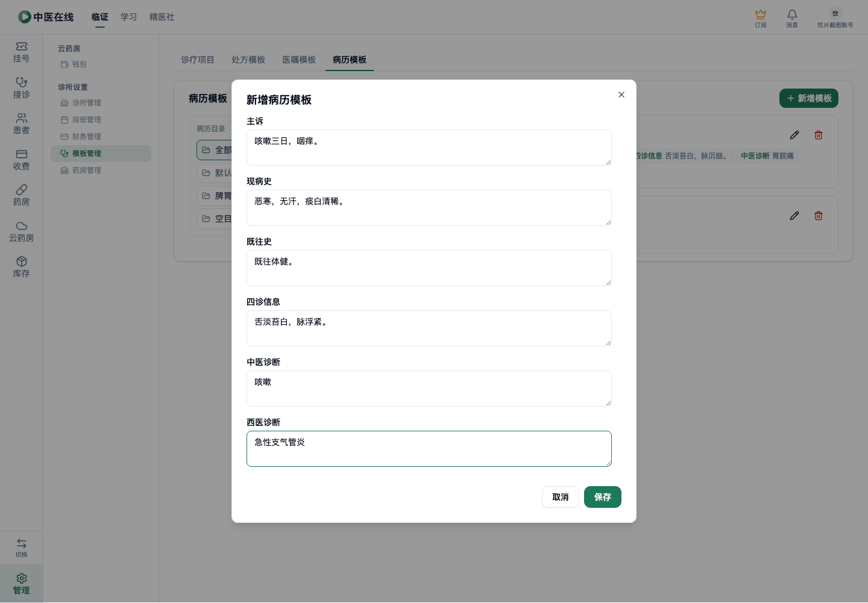Image resolution: width=868 pixels, height=603 pixels.
Task: Switch to 诊疗项目 tab
Action: pos(198,60)
